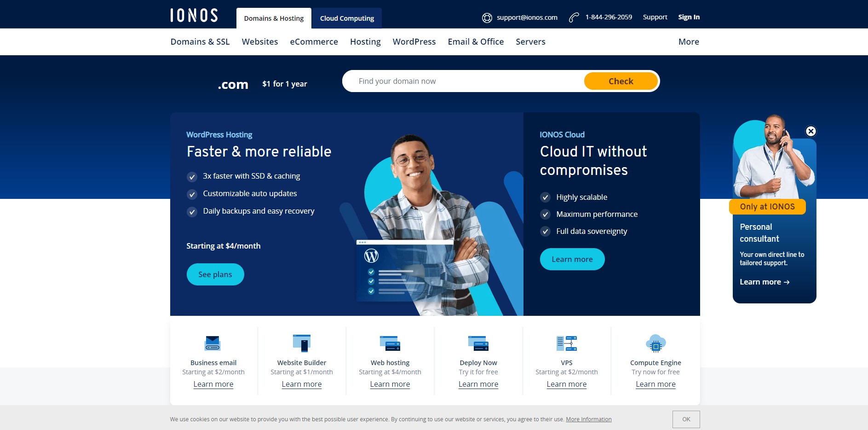Close the Personal consultant popup
Viewport: 868px width, 430px height.
[811, 131]
